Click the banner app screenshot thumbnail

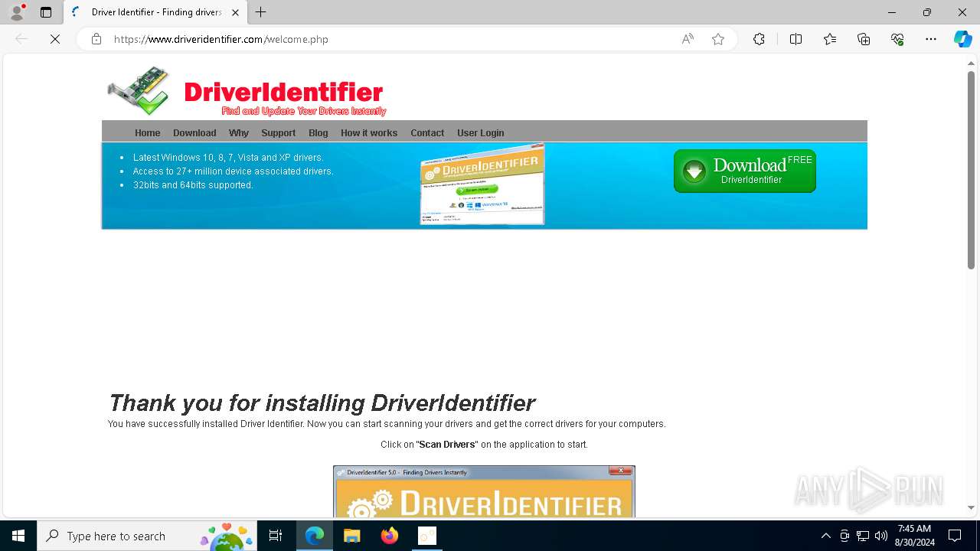click(x=482, y=184)
